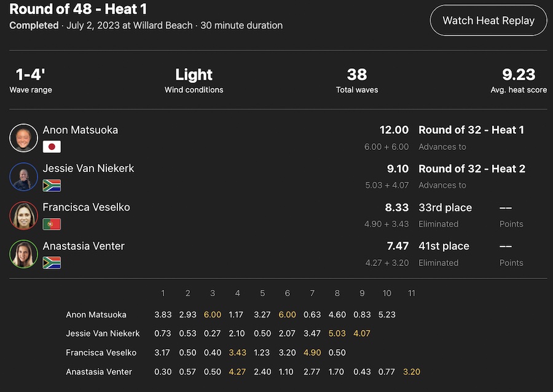553x392 pixels.
Task: Click Anastasia Venter's avatar photo
Action: [24, 254]
